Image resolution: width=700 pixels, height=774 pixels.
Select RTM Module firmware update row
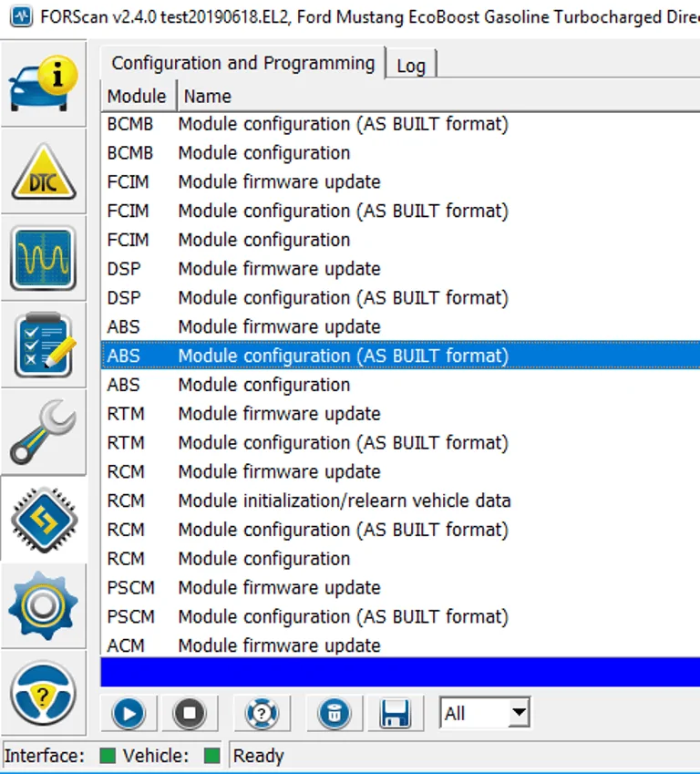point(400,414)
